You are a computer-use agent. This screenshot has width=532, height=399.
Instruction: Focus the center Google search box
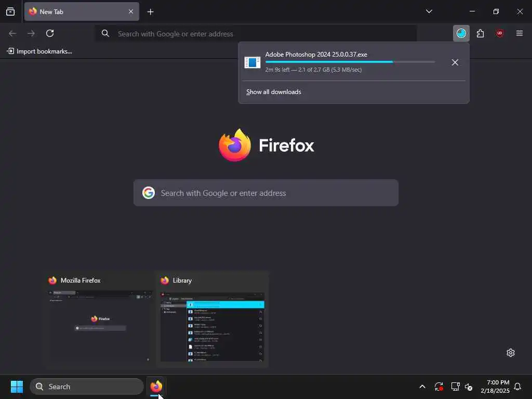[x=266, y=193]
